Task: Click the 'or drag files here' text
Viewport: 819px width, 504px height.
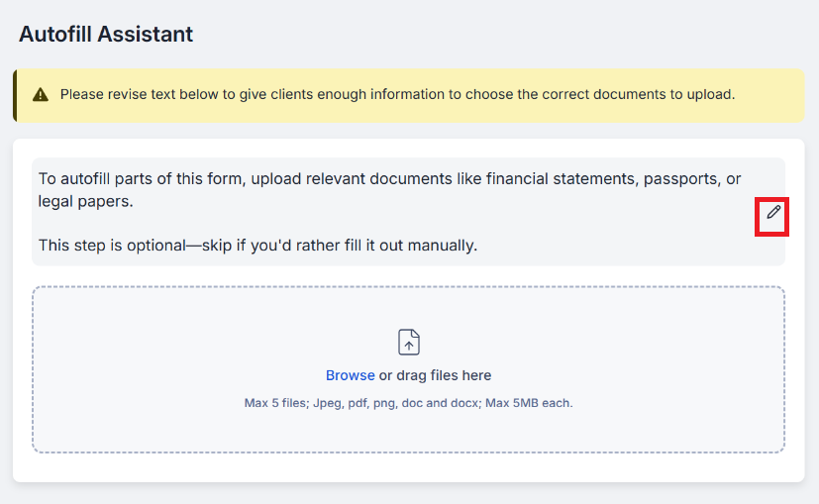Action: 435,375
